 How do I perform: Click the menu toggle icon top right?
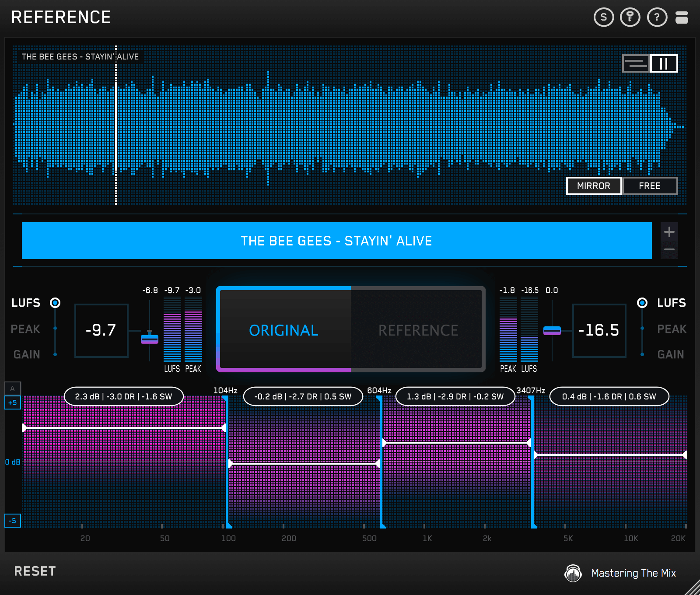(682, 17)
